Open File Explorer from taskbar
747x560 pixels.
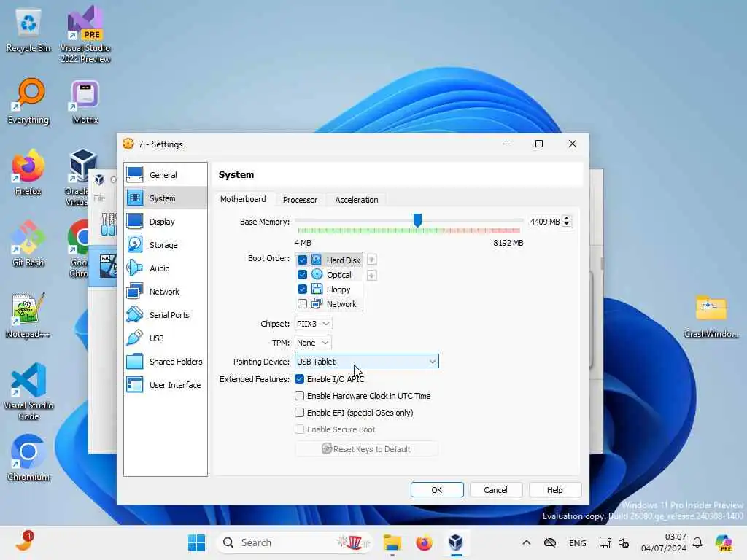pyautogui.click(x=392, y=542)
